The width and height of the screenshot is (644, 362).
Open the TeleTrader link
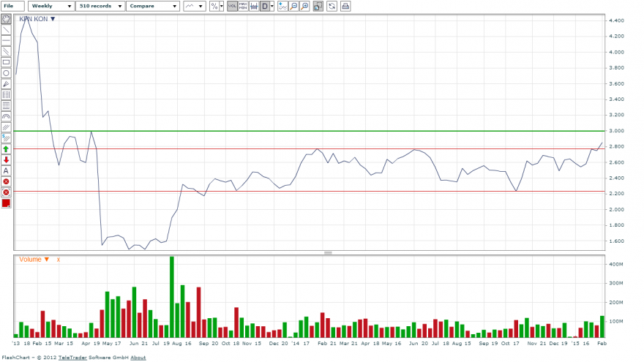coord(72,358)
